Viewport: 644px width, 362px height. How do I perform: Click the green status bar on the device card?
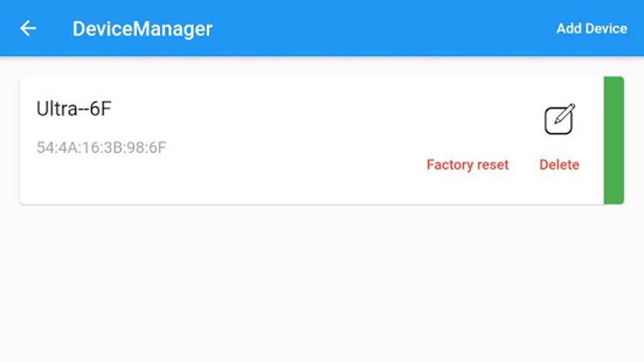[x=614, y=141]
